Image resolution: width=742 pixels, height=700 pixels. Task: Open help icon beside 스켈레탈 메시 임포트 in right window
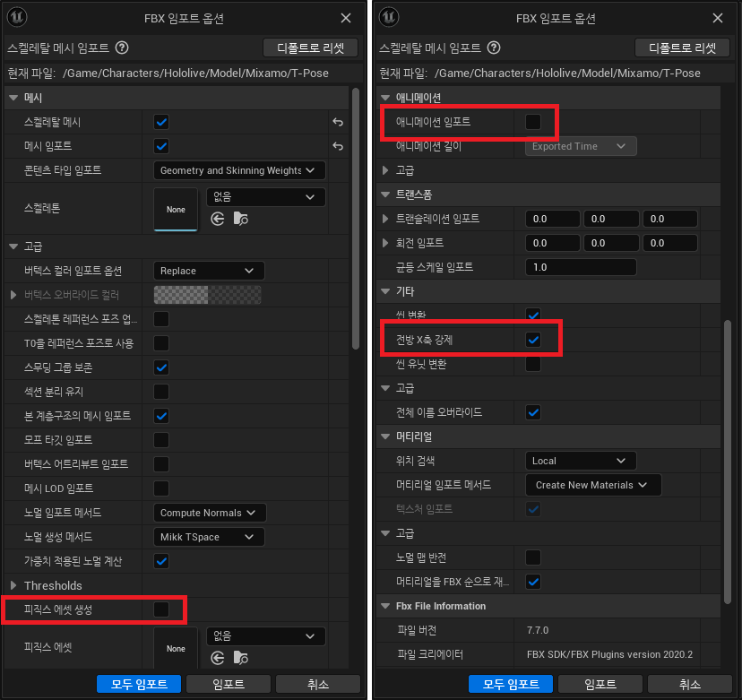point(494,48)
